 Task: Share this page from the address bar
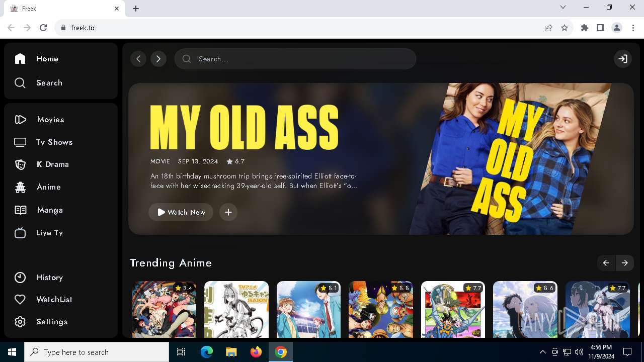(x=548, y=28)
